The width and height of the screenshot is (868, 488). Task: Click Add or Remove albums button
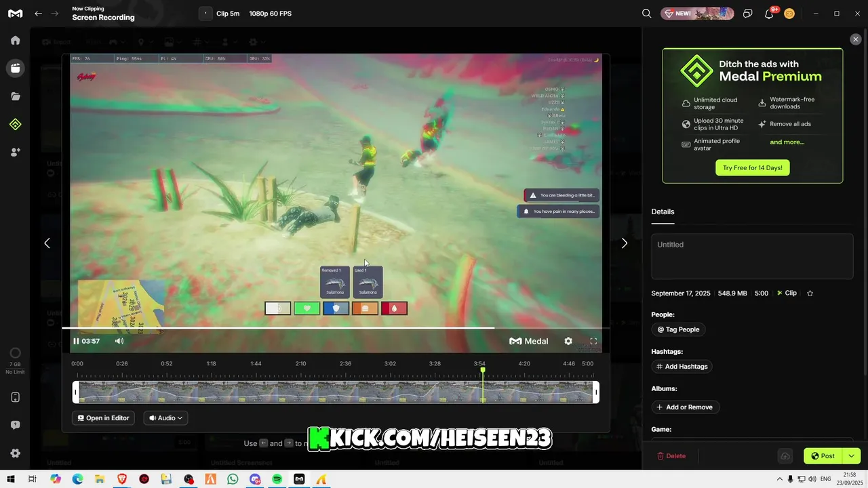685,407
